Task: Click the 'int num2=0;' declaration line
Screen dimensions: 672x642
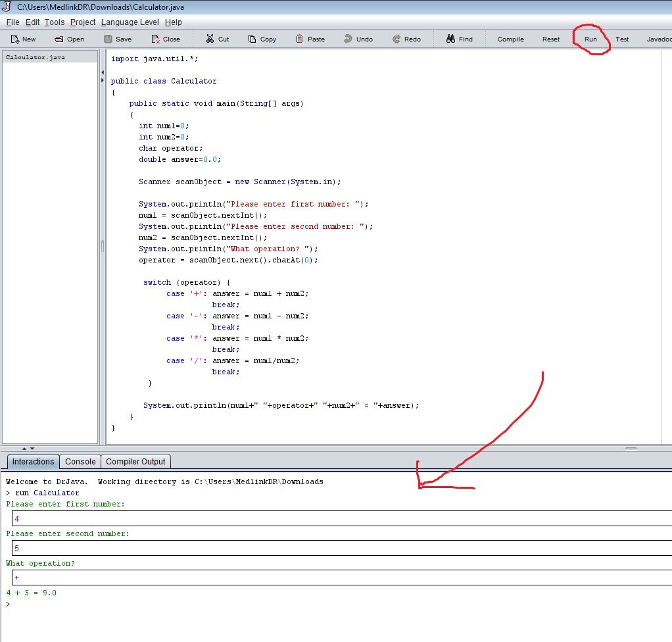Action: (164, 137)
